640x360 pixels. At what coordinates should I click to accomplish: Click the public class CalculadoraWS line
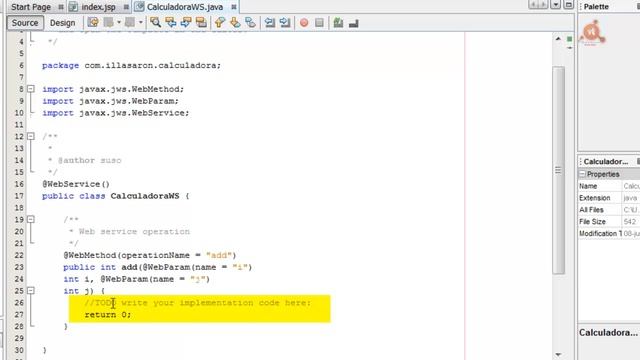(x=116, y=196)
